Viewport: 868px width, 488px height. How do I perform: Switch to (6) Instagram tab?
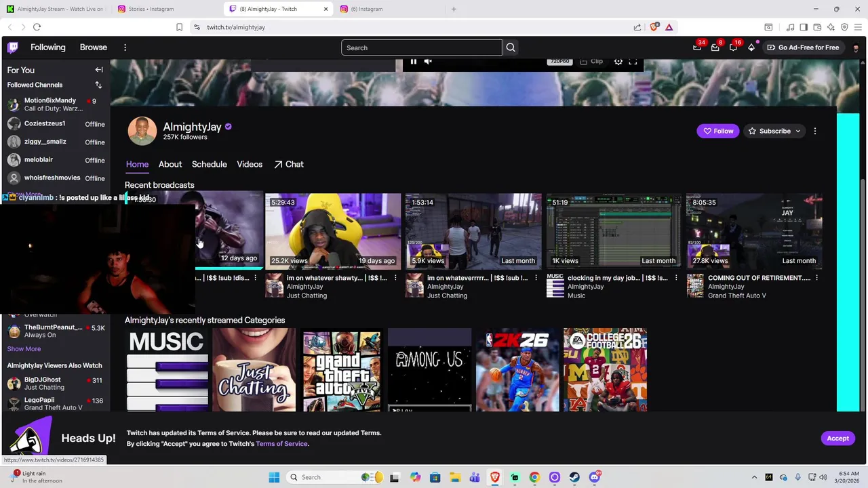387,9
